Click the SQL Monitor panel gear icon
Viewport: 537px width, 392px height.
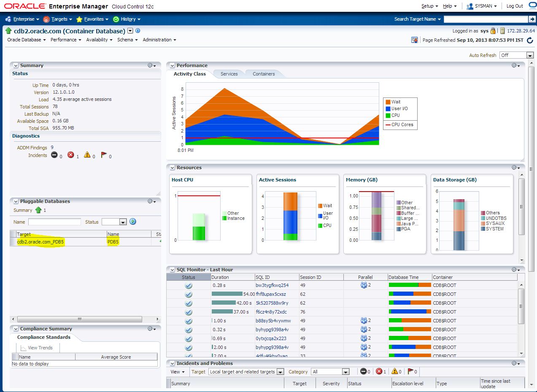click(x=515, y=270)
